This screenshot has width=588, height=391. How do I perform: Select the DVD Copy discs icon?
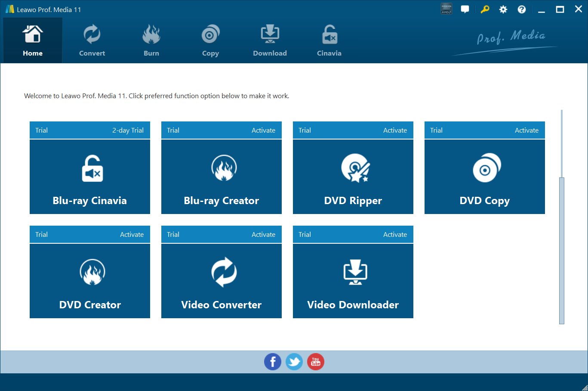pyautogui.click(x=486, y=168)
